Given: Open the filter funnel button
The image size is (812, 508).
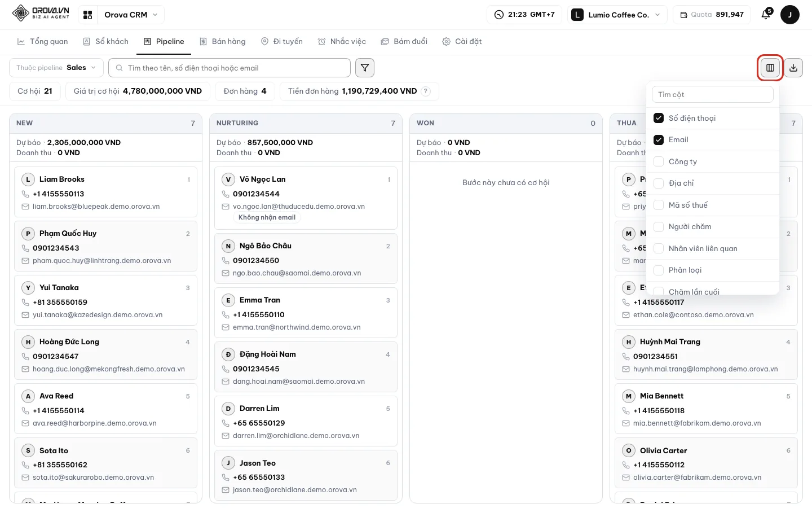Looking at the screenshot, I should pos(365,68).
